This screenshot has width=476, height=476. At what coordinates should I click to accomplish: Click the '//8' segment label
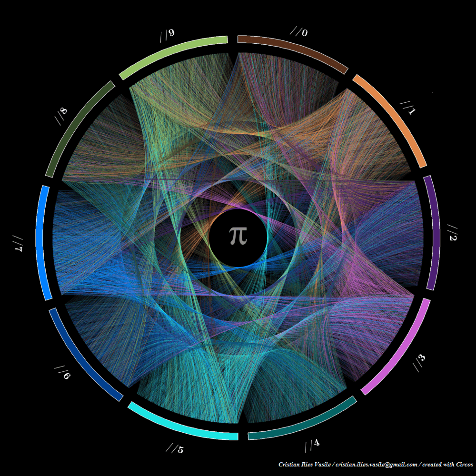pos(61,116)
